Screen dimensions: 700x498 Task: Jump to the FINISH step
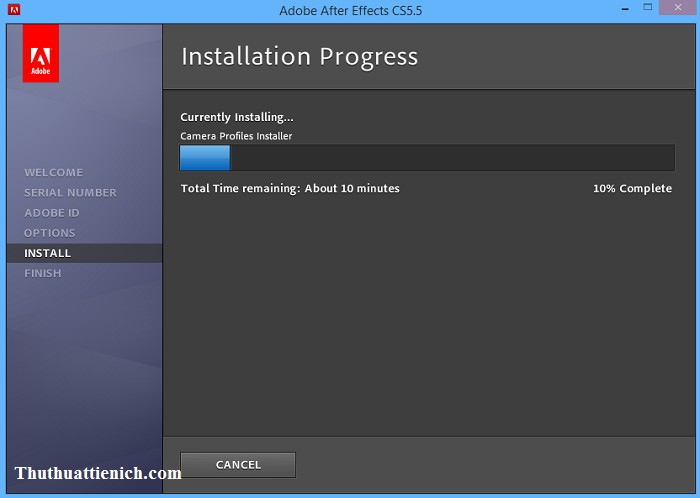[x=43, y=273]
